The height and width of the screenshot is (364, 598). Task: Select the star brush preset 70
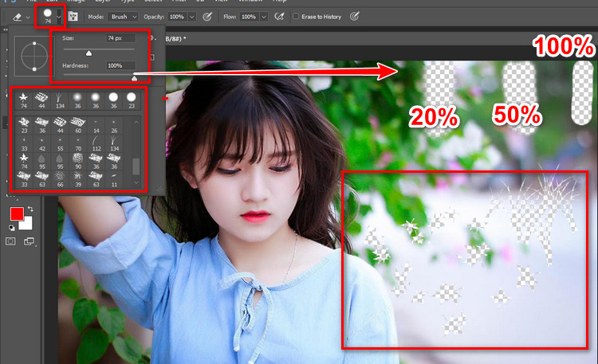coord(78,143)
